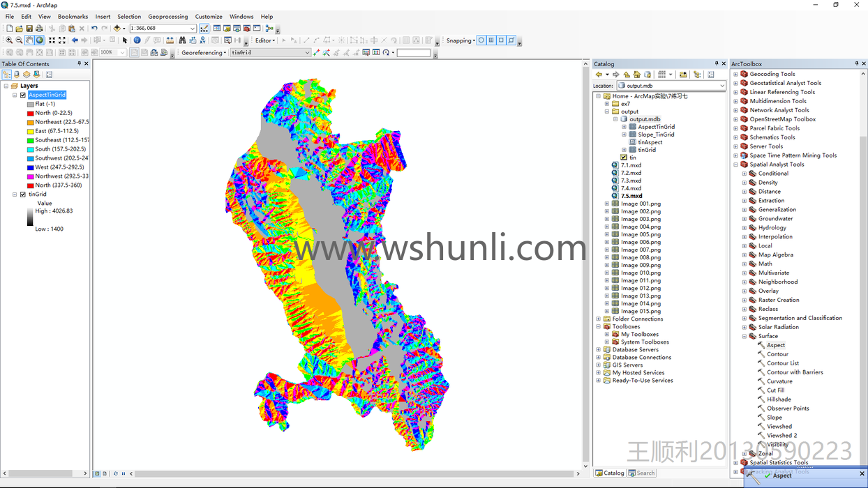Expand the Folder Connections node

[599, 319]
